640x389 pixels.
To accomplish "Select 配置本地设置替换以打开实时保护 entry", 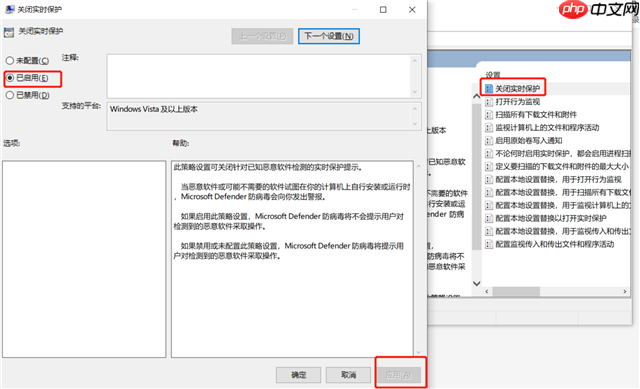I will [551, 218].
